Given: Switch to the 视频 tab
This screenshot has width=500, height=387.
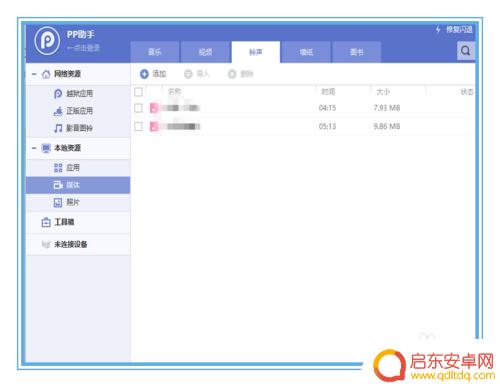Looking at the screenshot, I should pyautogui.click(x=205, y=52).
